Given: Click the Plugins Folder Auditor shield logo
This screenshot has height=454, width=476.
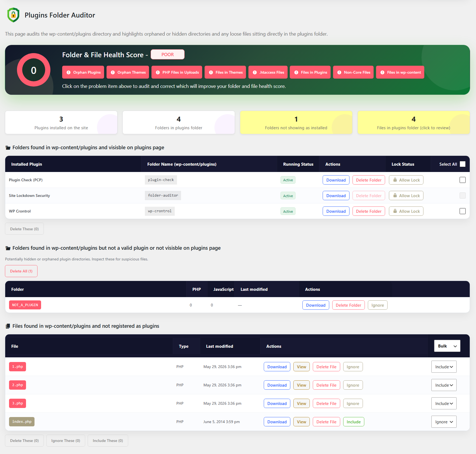Looking at the screenshot, I should pyautogui.click(x=13, y=15).
